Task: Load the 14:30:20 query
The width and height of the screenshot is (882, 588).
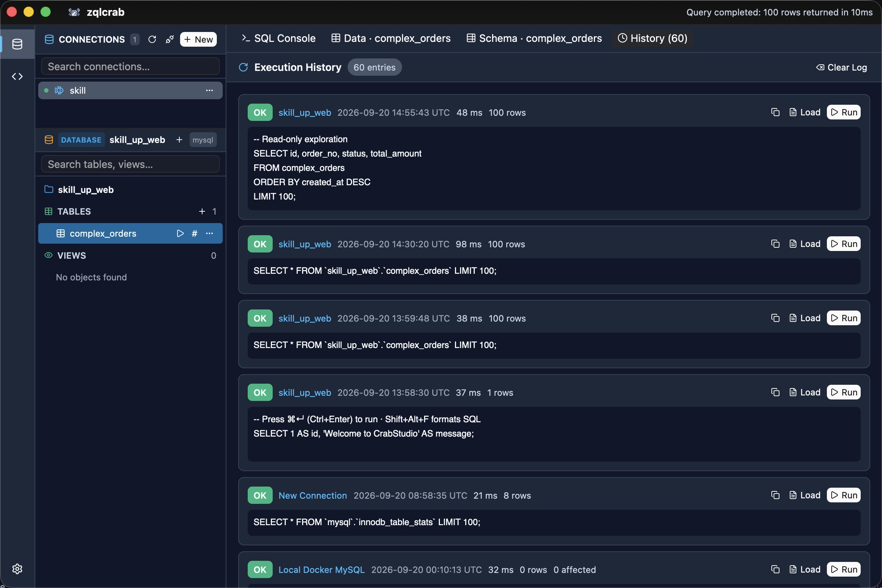Action: tap(804, 244)
